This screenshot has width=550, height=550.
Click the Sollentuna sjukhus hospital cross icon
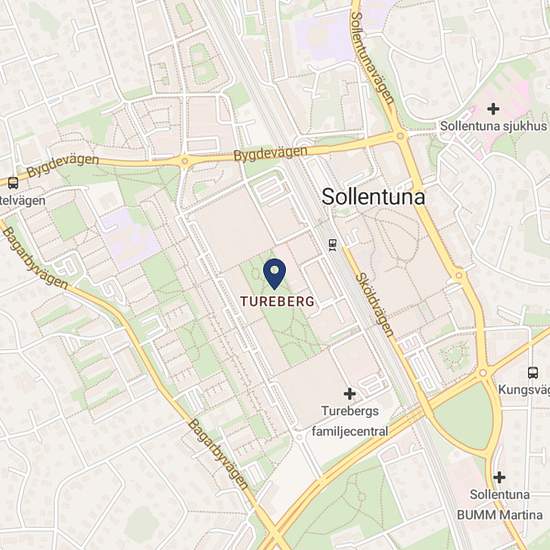[493, 109]
